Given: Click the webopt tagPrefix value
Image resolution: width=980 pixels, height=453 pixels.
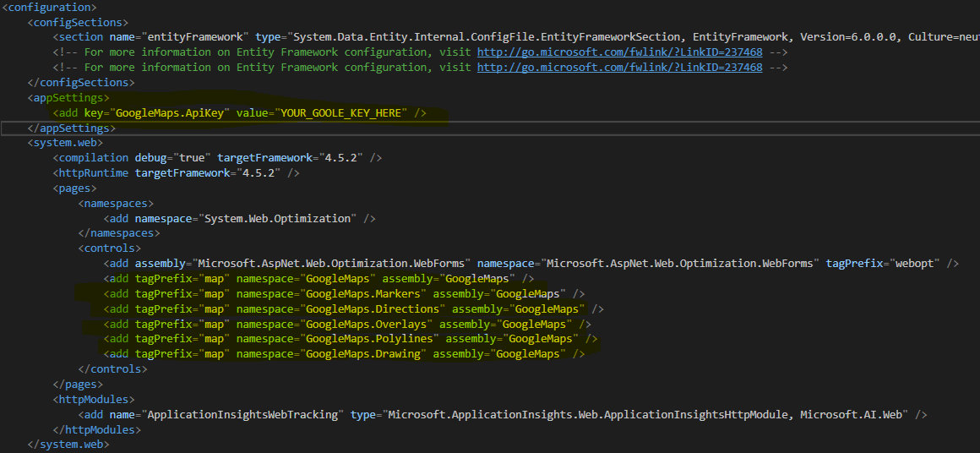Looking at the screenshot, I should 917,264.
